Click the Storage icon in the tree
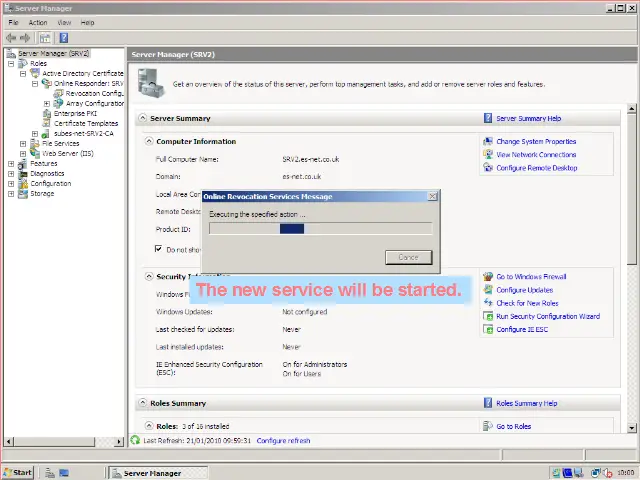This screenshot has height=480, width=640. tap(23, 193)
